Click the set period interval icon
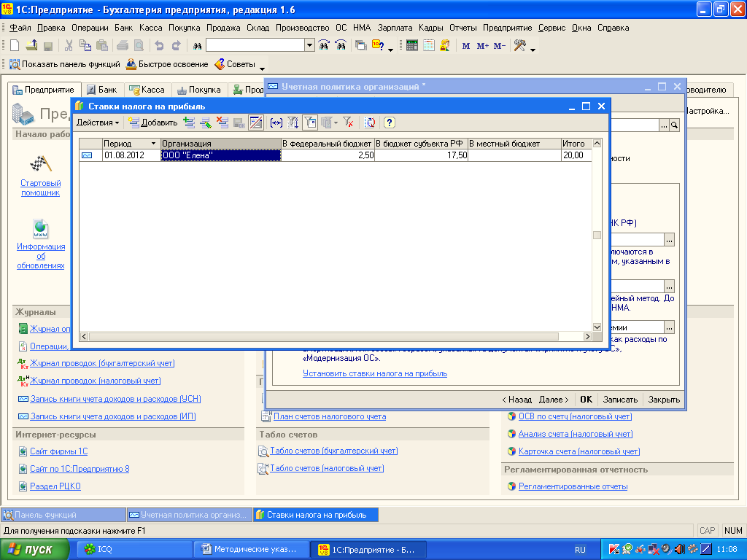The image size is (747, 560). pos(276,122)
